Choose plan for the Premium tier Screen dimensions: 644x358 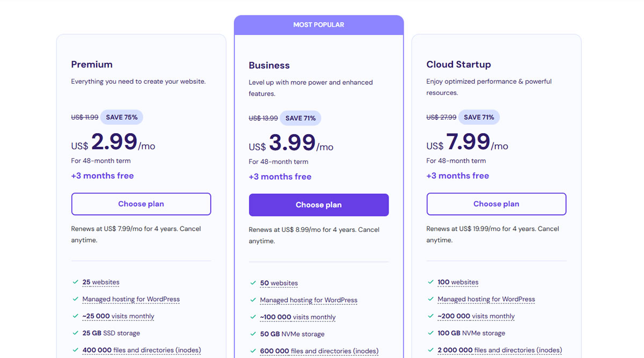141,204
